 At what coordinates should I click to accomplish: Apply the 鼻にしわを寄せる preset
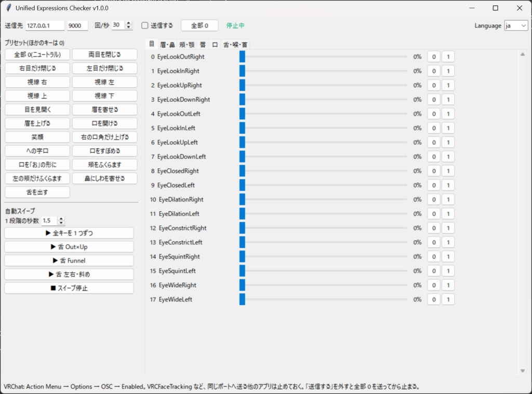(x=104, y=179)
